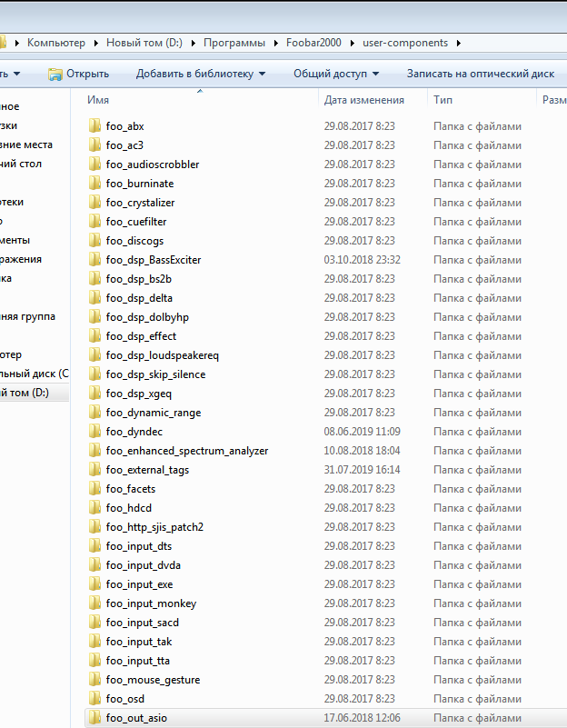The width and height of the screenshot is (567, 728).
Task: Select the foo_input_dts folder name
Action: [x=139, y=546]
